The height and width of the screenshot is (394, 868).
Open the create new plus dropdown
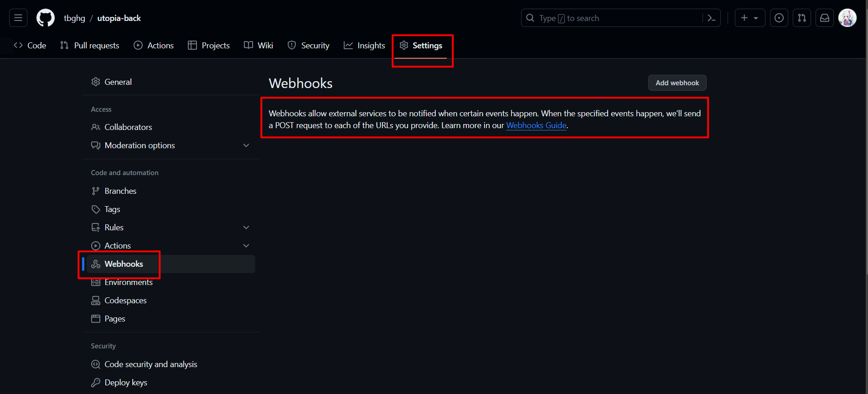tap(749, 18)
